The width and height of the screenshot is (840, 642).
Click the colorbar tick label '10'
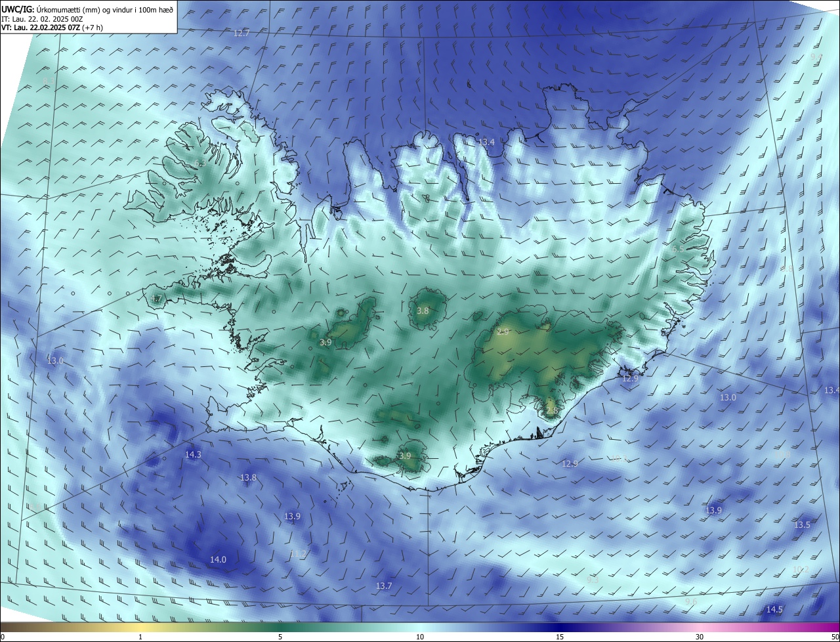pos(420,637)
